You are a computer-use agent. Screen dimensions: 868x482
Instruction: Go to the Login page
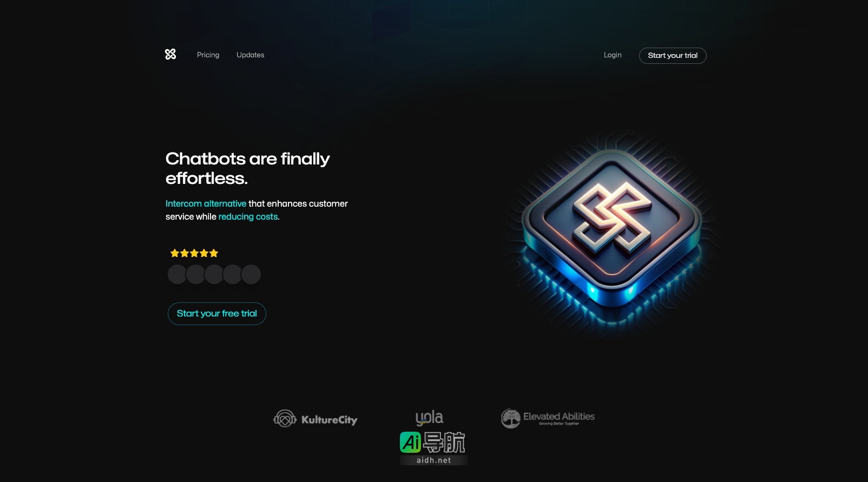point(613,55)
